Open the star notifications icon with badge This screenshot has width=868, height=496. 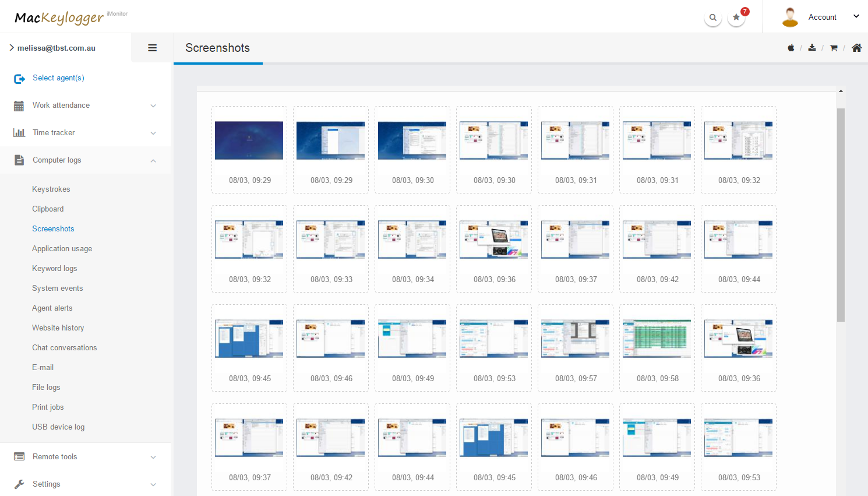pos(736,17)
